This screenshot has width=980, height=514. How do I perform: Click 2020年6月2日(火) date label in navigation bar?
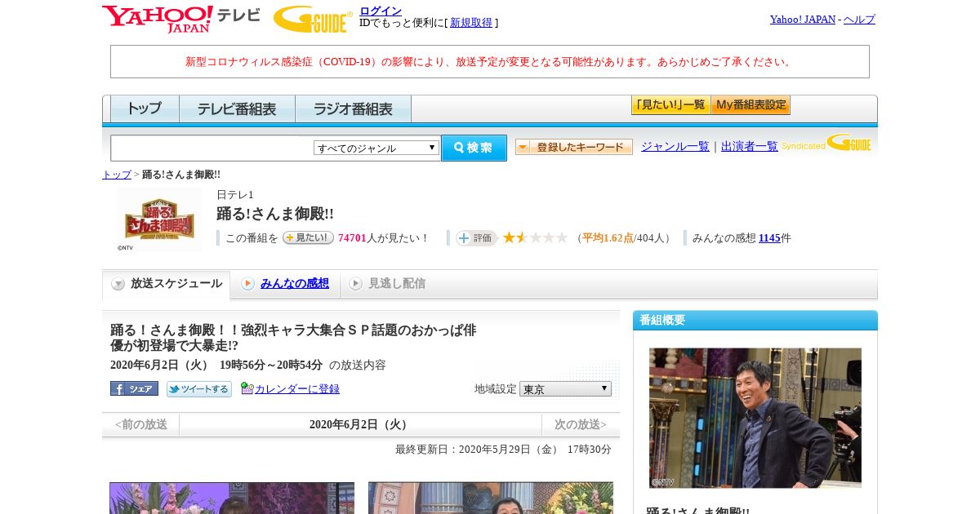coord(360,424)
